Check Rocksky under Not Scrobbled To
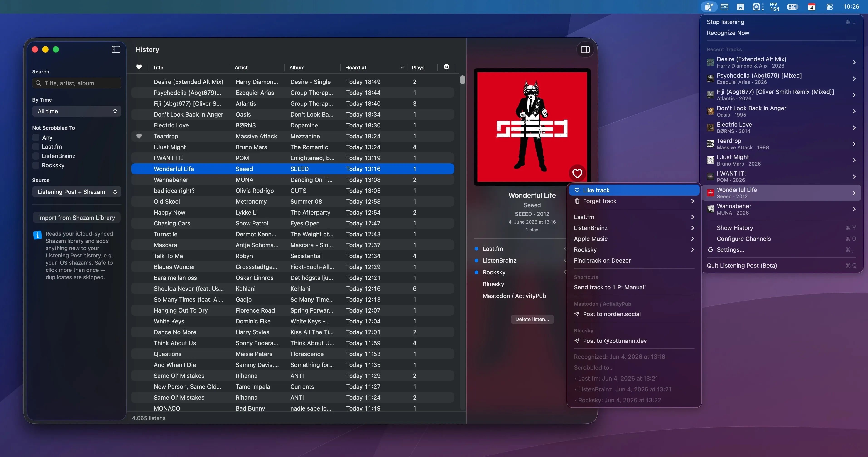 pos(36,165)
